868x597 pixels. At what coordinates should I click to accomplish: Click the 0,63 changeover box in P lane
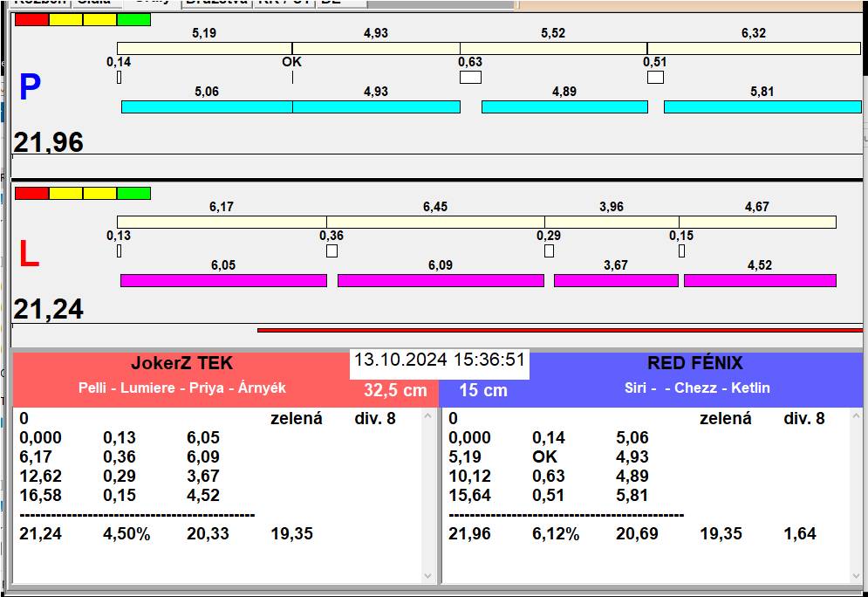470,78
